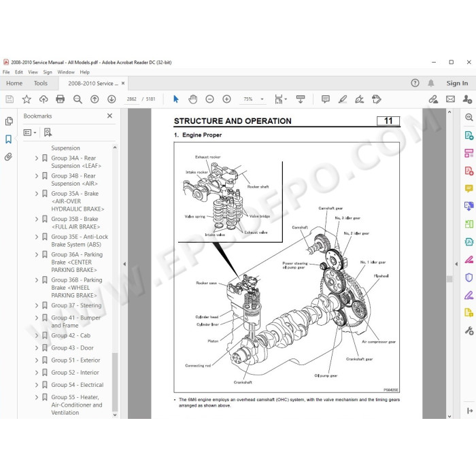Click the Sign In button

(x=457, y=83)
